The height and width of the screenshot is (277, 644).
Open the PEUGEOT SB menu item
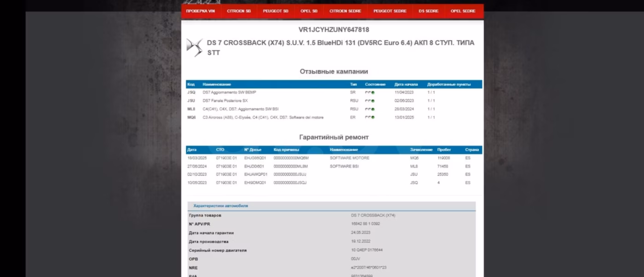point(276,11)
